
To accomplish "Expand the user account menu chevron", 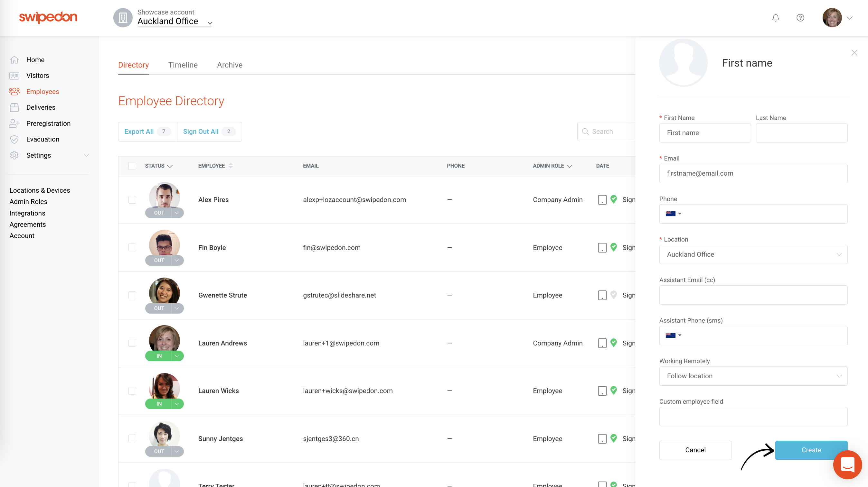I will (x=849, y=18).
